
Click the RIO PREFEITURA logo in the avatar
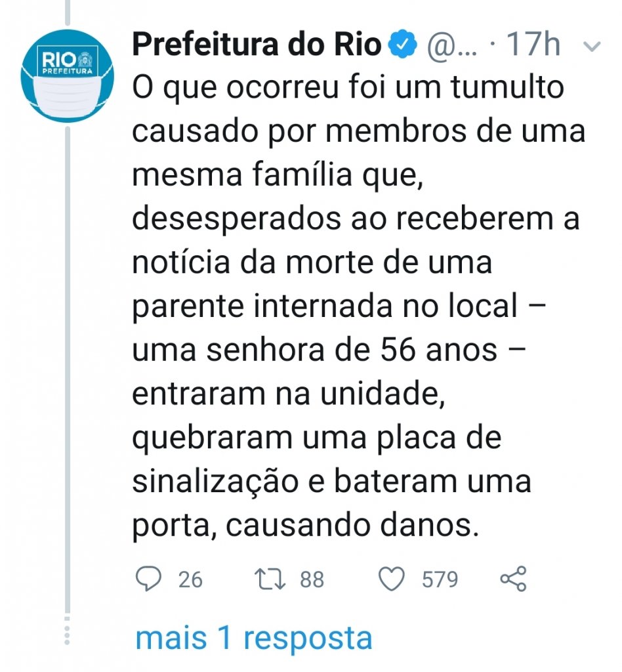coord(68,61)
